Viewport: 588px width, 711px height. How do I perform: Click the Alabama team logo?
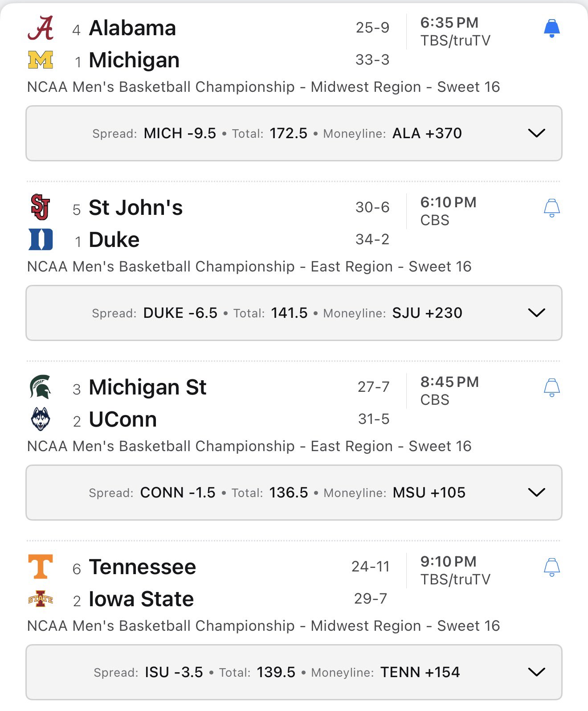41,28
